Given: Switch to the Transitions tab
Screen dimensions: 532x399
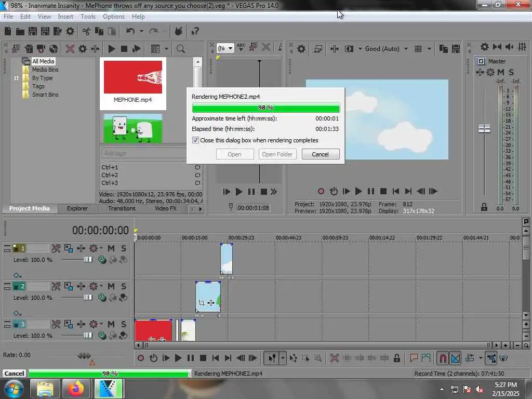Looking at the screenshot, I should [122, 208].
